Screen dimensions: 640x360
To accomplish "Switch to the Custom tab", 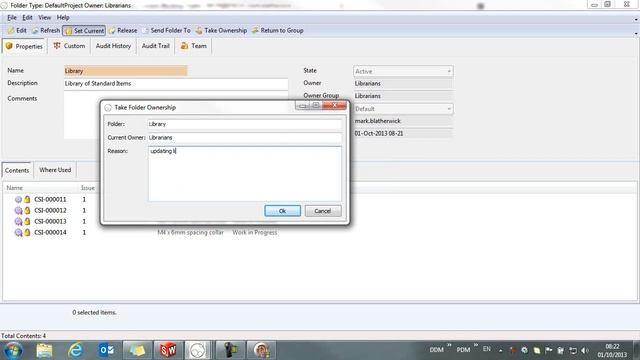I will [x=69, y=46].
